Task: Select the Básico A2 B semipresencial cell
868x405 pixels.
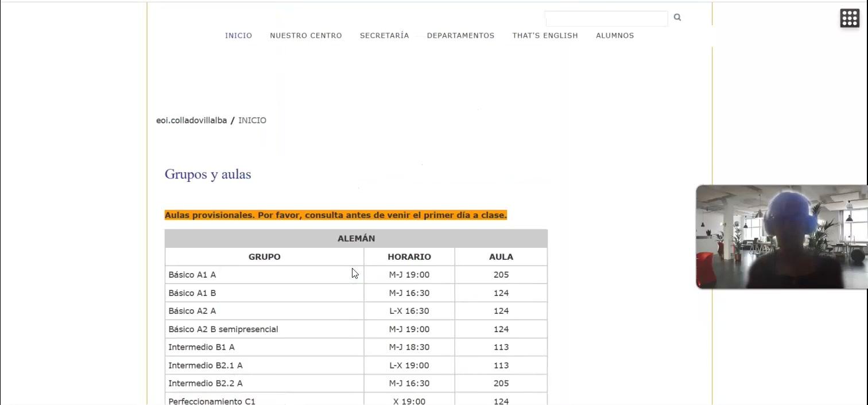Action: 264,329
